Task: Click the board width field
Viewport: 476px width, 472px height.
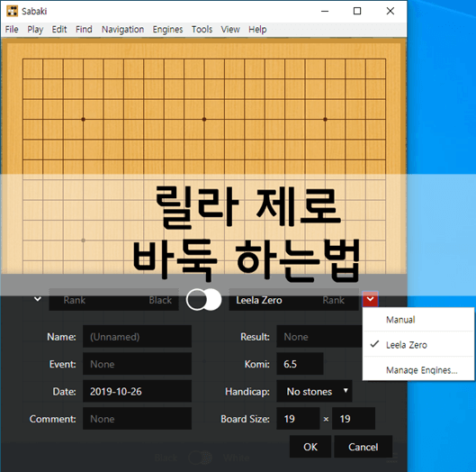Action: [298, 419]
